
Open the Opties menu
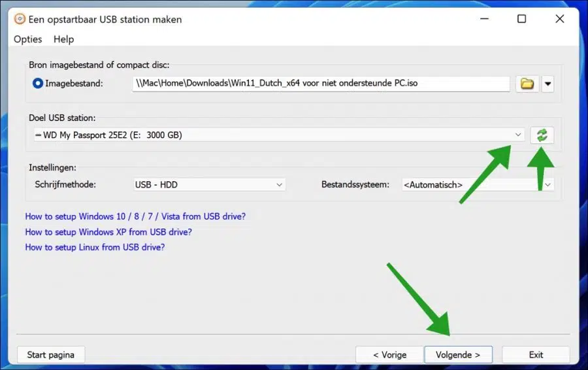pyautogui.click(x=27, y=39)
